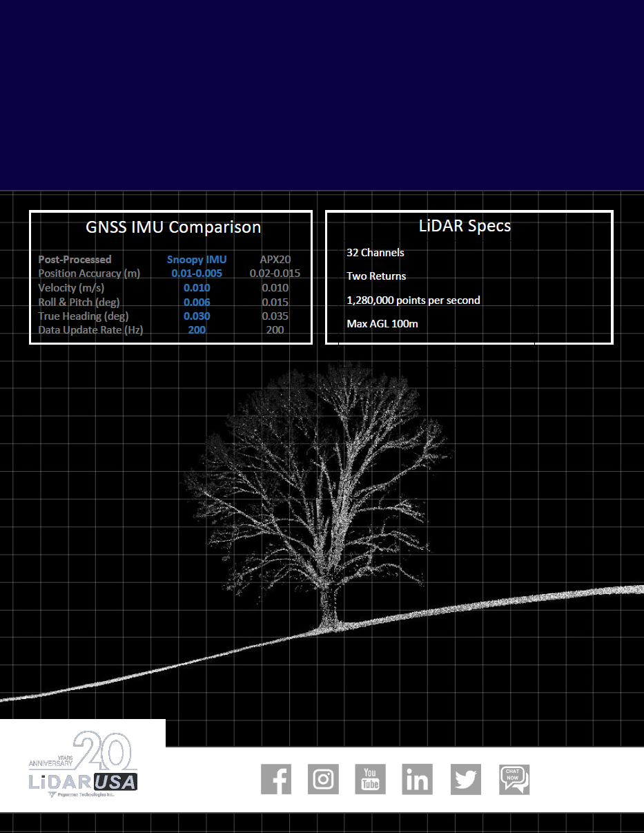Viewport: 644px width, 833px height.
Task: Click the Roll & Pitch (deg) row label
Action: click(x=79, y=303)
